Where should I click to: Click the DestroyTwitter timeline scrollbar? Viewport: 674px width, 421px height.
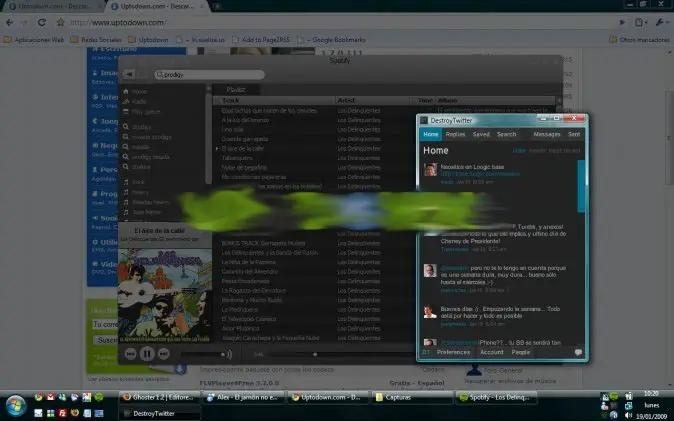click(581, 187)
